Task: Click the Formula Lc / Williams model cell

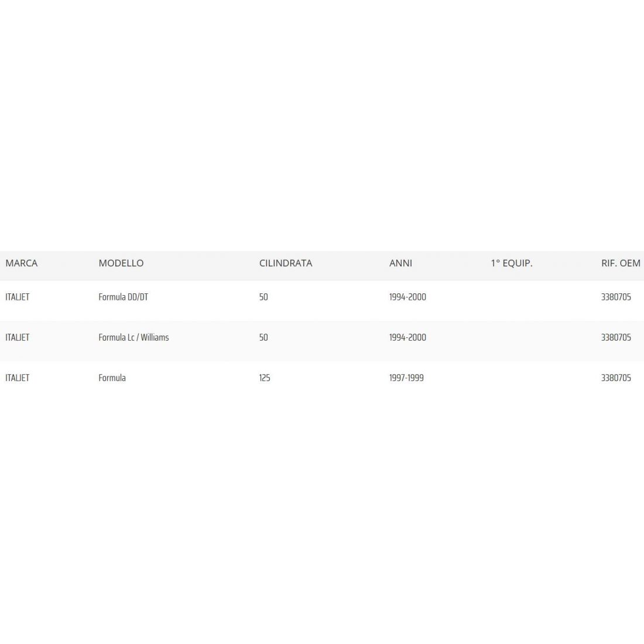Action: click(133, 338)
